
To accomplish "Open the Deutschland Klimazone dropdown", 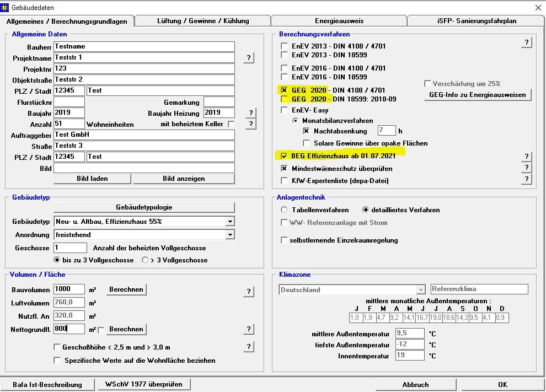I will (x=421, y=289).
